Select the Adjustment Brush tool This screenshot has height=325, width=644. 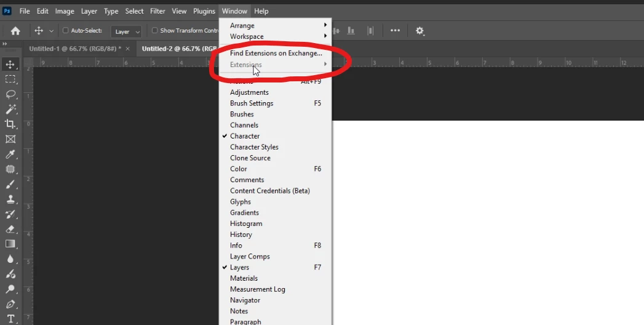click(10, 274)
